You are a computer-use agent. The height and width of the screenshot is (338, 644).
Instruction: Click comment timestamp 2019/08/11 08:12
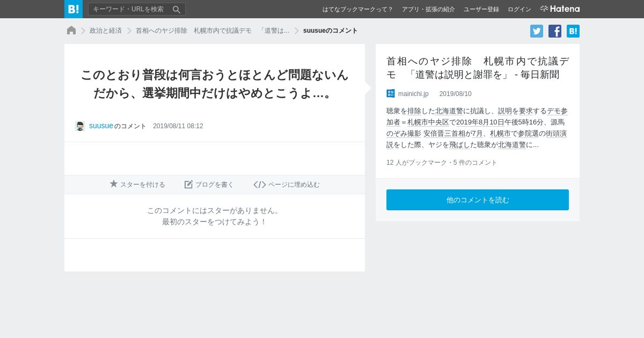coord(178,126)
